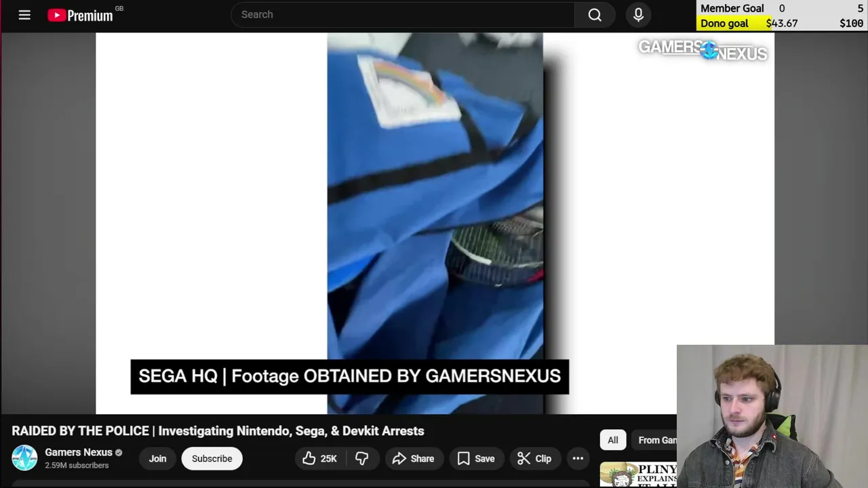This screenshot has width=868, height=488.
Task: Save the video to a playlist
Action: click(x=476, y=459)
